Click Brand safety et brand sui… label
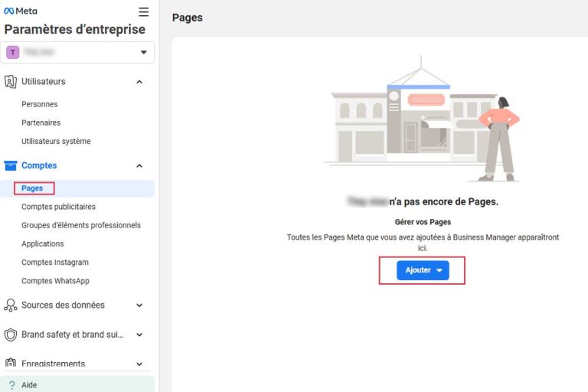 coord(73,335)
